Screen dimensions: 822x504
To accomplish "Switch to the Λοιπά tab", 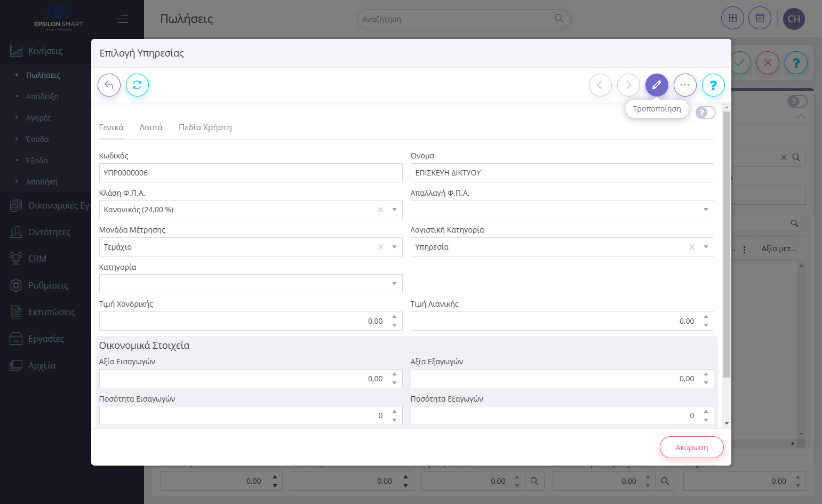I will click(151, 127).
